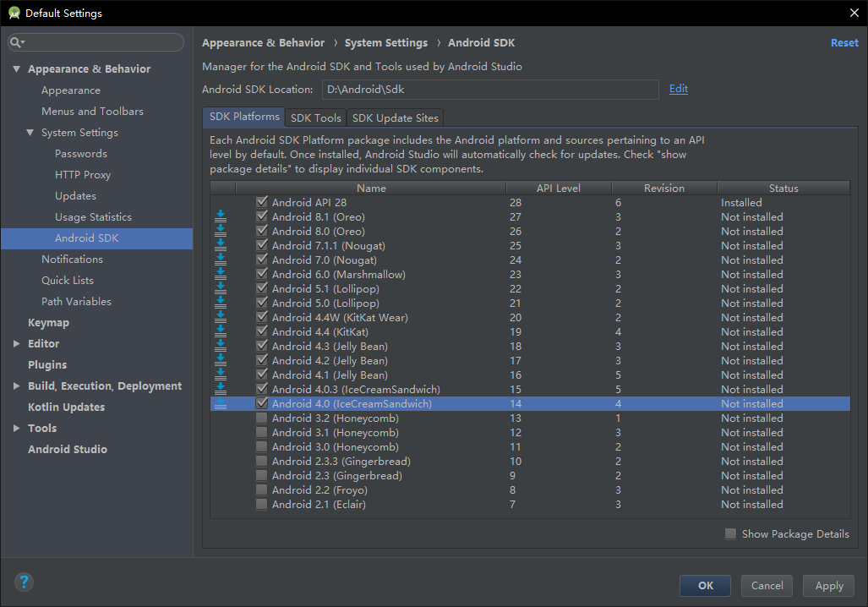Viewport: 868px width, 607px height.
Task: Sort table by Name column header
Action: [x=371, y=189]
